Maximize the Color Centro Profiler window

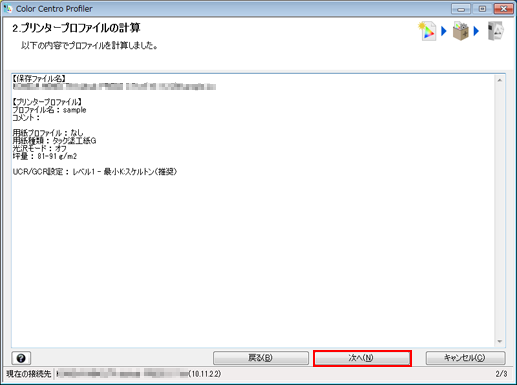coord(482,9)
